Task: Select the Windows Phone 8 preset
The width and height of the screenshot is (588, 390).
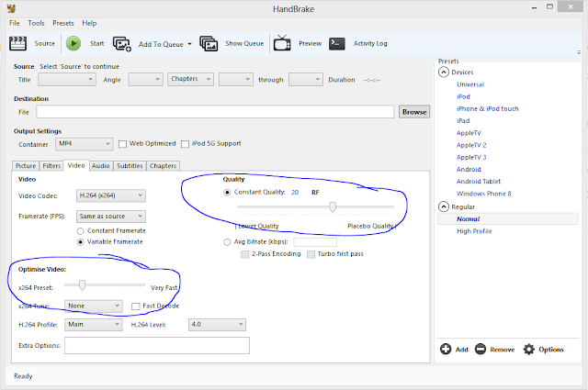Action: 484,194
